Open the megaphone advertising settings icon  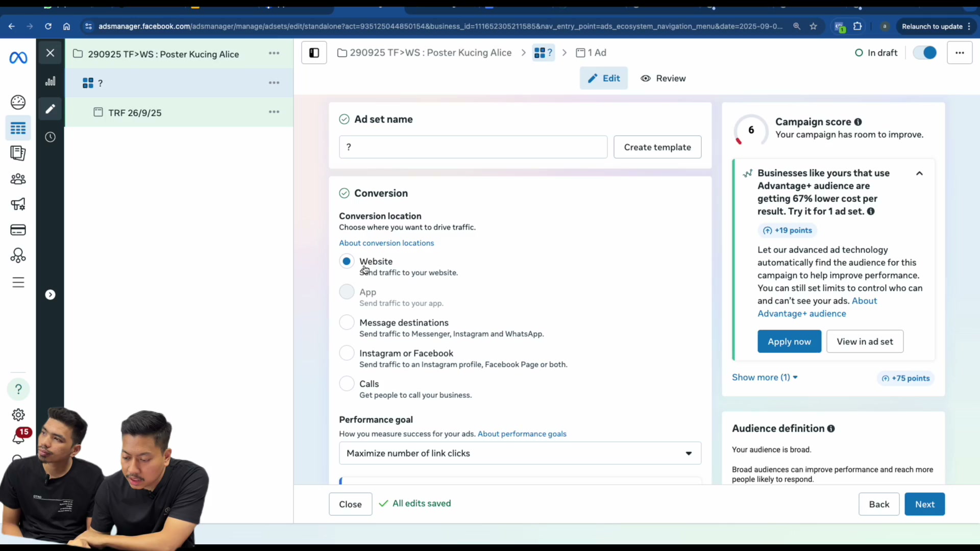click(18, 205)
